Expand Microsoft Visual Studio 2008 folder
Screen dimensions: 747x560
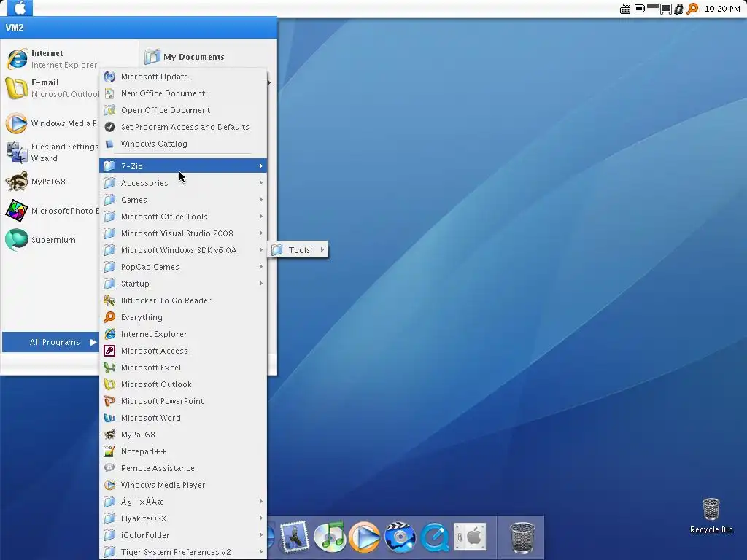[183, 233]
